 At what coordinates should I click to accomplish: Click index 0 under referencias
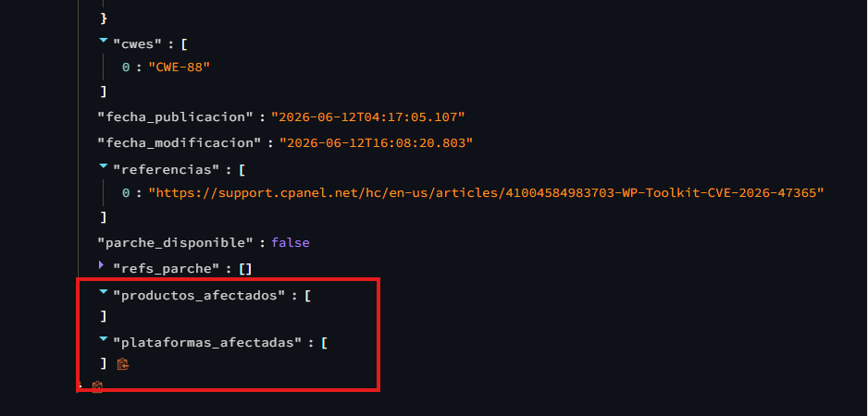click(126, 192)
